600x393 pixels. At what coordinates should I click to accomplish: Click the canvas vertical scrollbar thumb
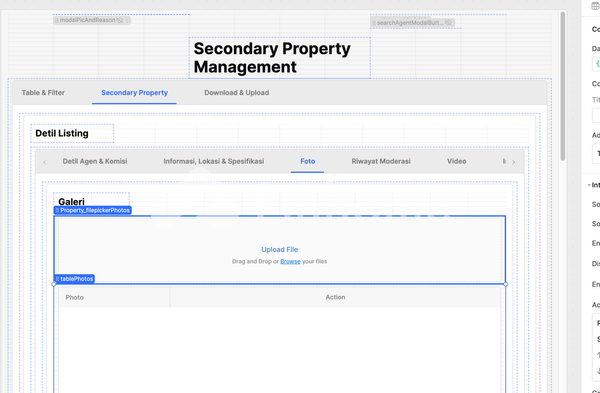tap(563, 86)
